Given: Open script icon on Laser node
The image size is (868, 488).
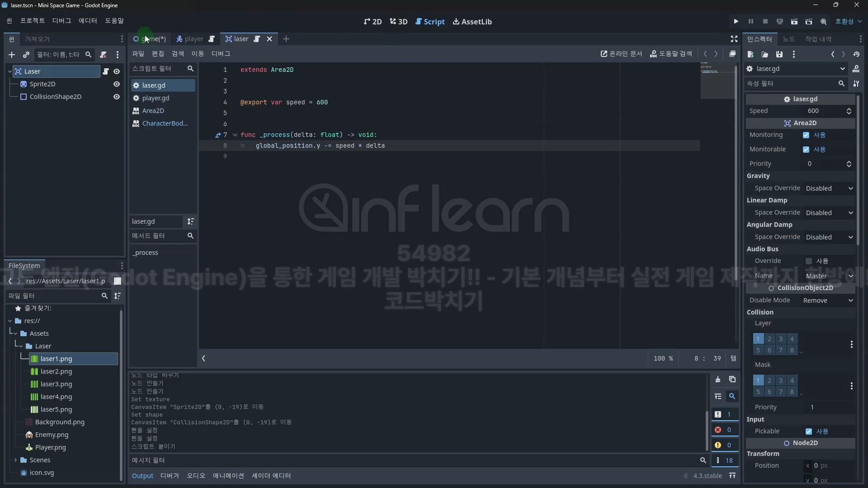Looking at the screenshot, I should [106, 71].
